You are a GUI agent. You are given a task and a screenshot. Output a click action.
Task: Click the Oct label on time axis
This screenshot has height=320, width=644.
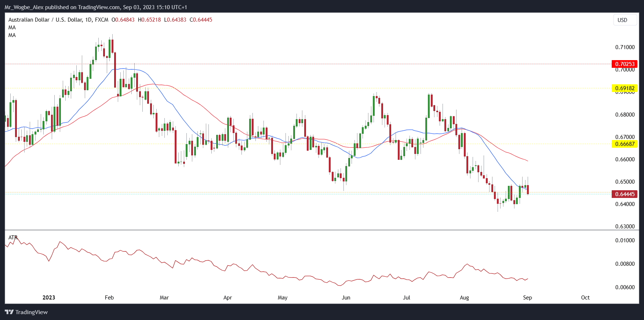click(585, 298)
